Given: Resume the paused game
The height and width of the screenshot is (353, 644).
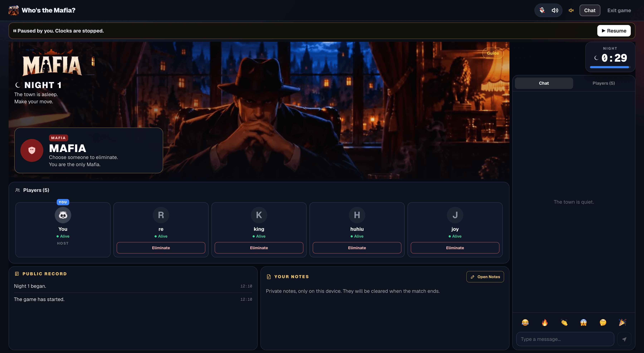Looking at the screenshot, I should pos(614,31).
